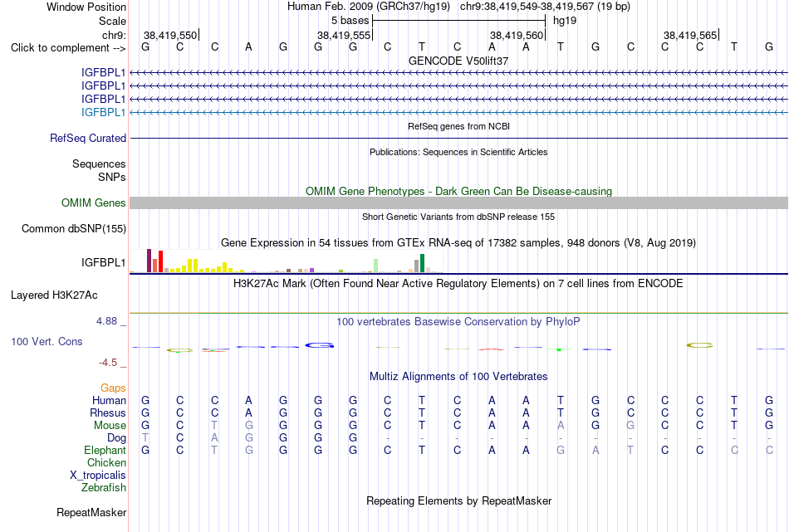Open GENCODE V50lift37 track title
This screenshot has width=789, height=532.
pos(458,61)
